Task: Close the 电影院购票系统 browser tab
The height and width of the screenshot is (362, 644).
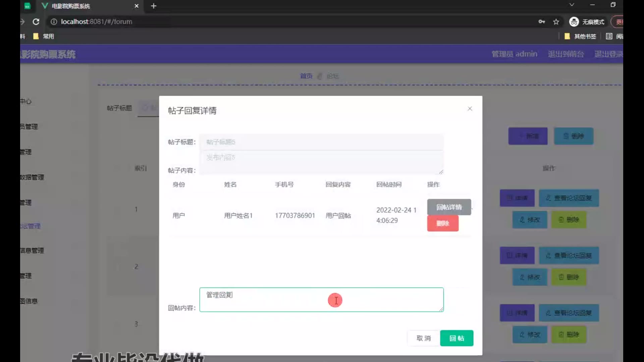Action: 137,6
